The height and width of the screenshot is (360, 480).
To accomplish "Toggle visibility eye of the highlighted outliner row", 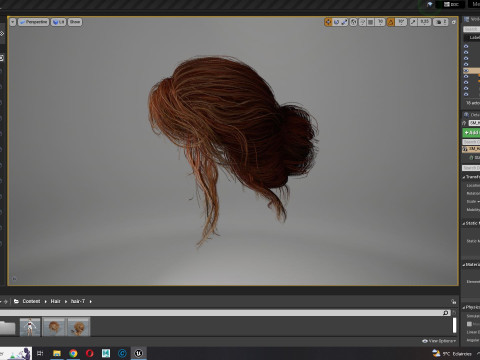I will click(x=466, y=70).
